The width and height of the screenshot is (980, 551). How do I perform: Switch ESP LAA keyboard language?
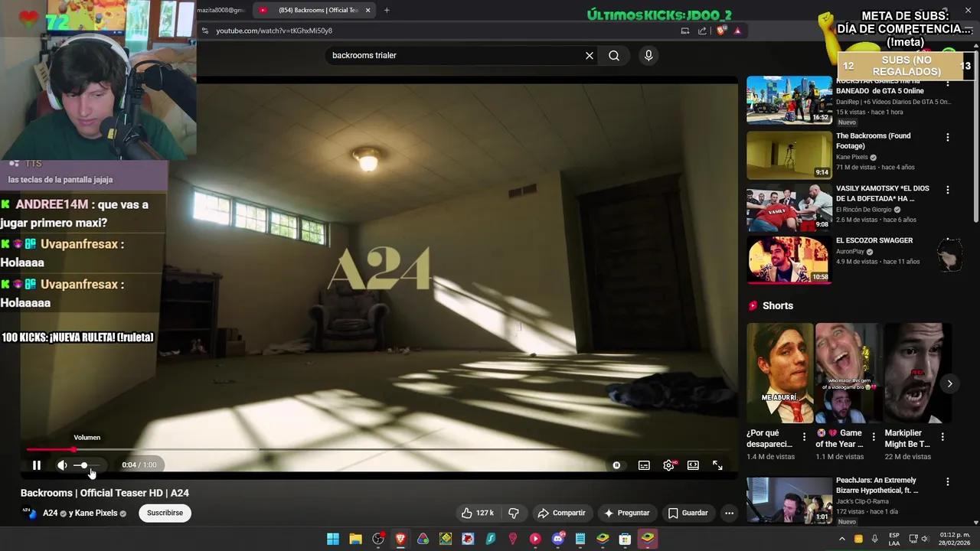(x=894, y=539)
